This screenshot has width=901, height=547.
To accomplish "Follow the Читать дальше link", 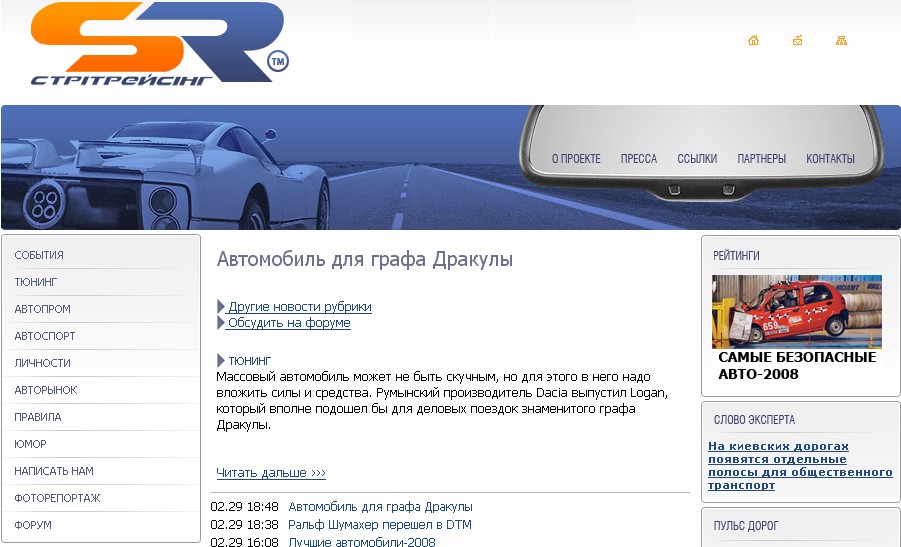I will coord(271,473).
